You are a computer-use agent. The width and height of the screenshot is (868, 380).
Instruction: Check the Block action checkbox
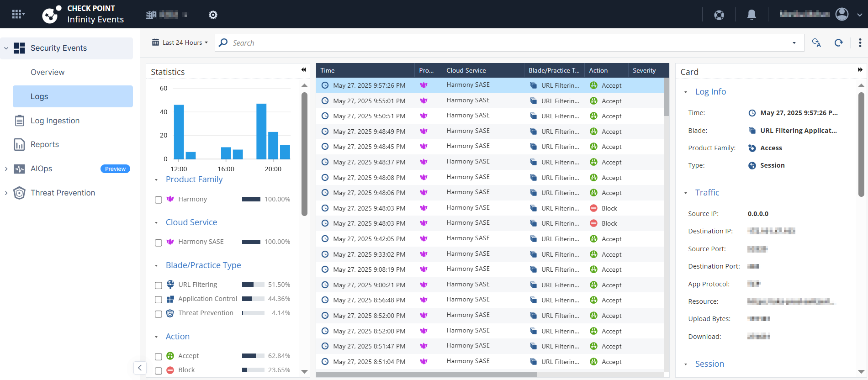click(159, 371)
